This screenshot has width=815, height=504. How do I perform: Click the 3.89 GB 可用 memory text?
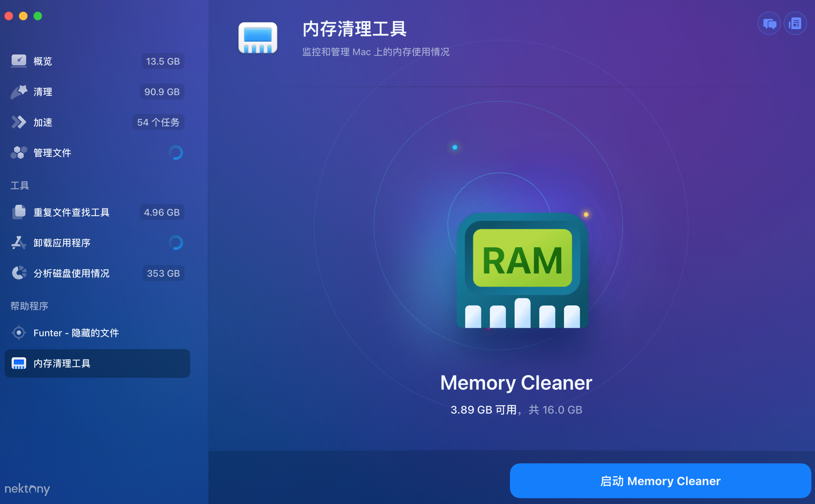click(x=484, y=410)
